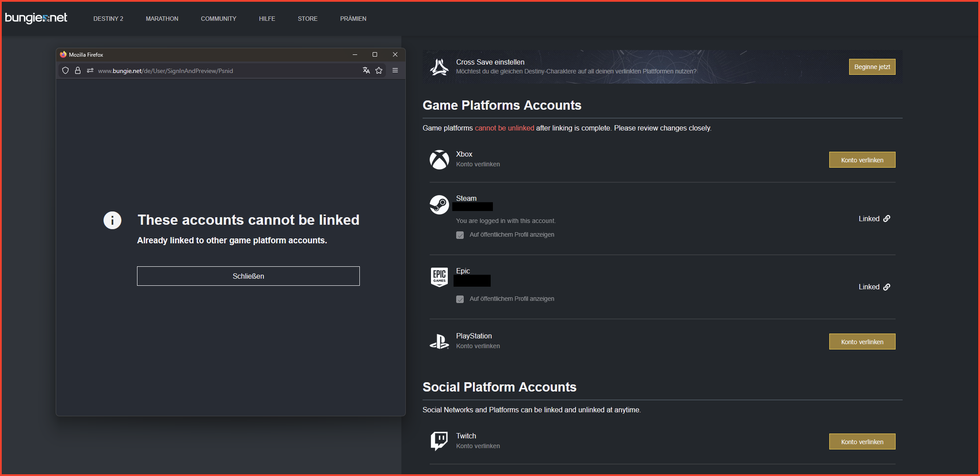This screenshot has width=980, height=476.
Task: Click the Steam platform logo icon
Action: tap(439, 205)
